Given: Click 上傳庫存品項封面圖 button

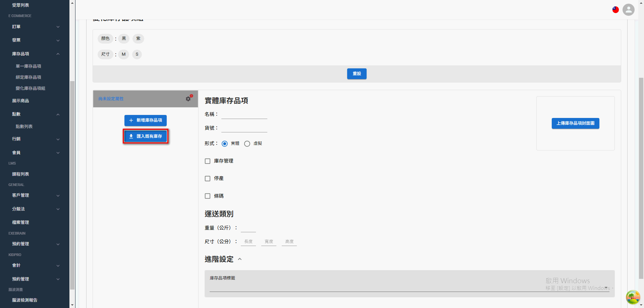Looking at the screenshot, I should (576, 123).
